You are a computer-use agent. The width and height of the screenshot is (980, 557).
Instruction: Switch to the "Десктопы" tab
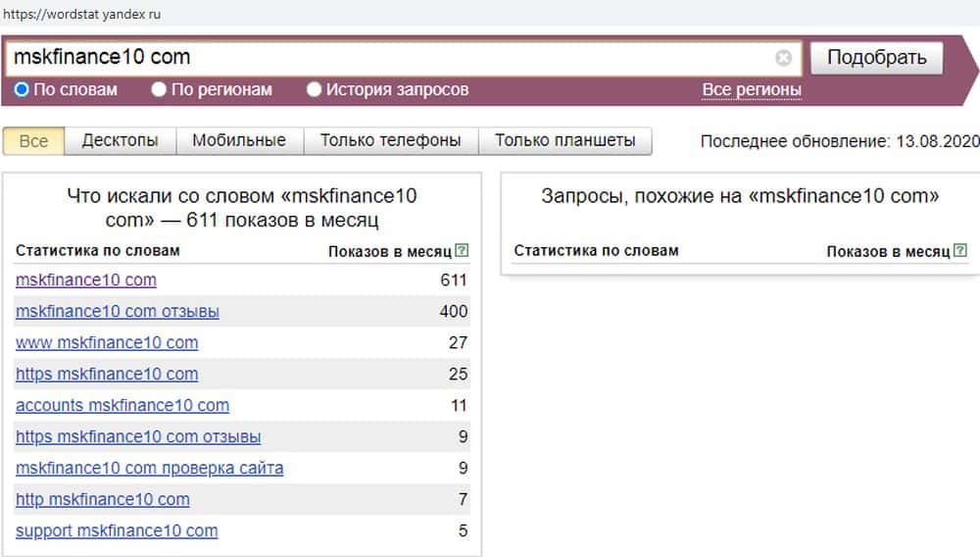[120, 140]
